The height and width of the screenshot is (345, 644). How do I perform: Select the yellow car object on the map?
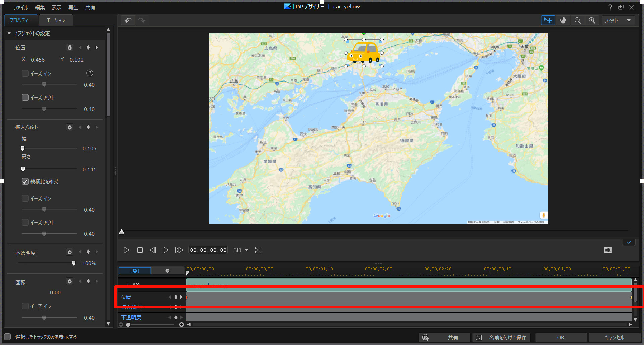[x=364, y=53]
